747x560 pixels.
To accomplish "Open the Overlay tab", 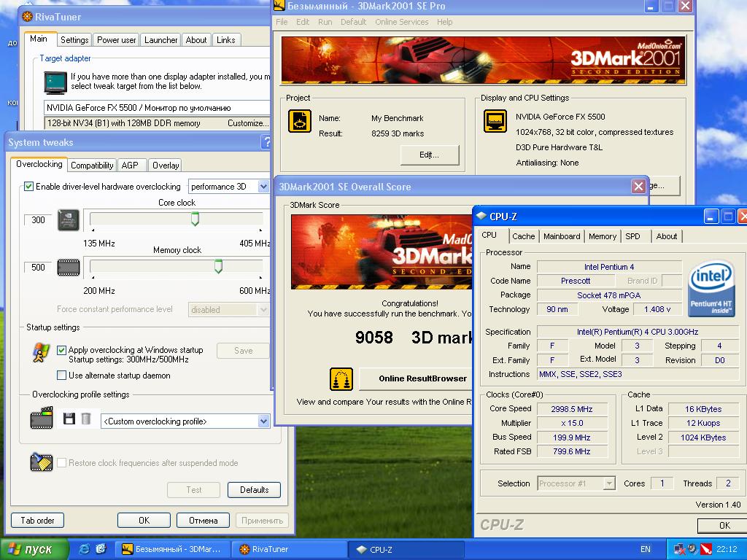I will [x=166, y=166].
